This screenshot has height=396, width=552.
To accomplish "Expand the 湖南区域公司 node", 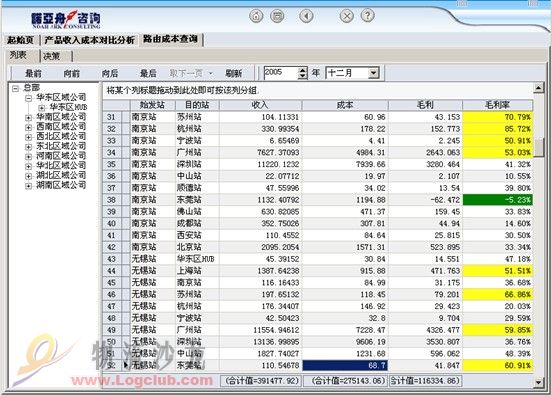I will pyautogui.click(x=29, y=186).
